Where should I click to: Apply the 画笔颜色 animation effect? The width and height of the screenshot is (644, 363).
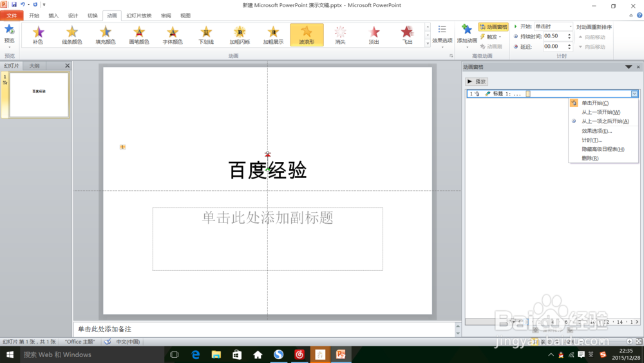139,35
